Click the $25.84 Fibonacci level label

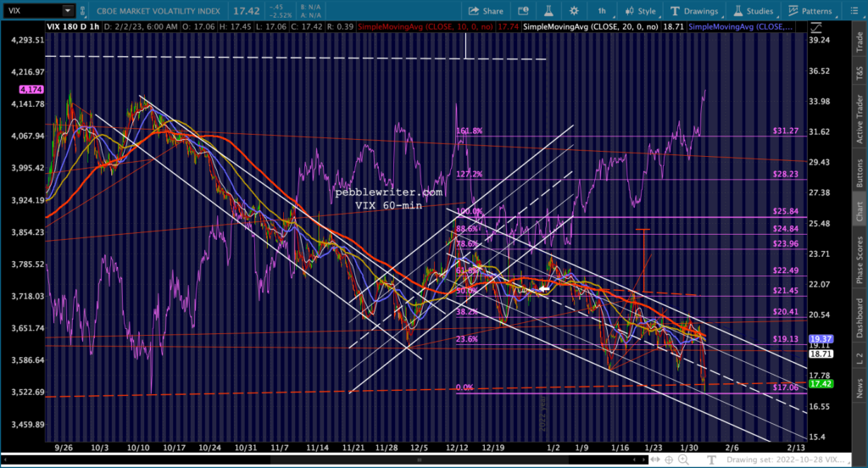(786, 211)
